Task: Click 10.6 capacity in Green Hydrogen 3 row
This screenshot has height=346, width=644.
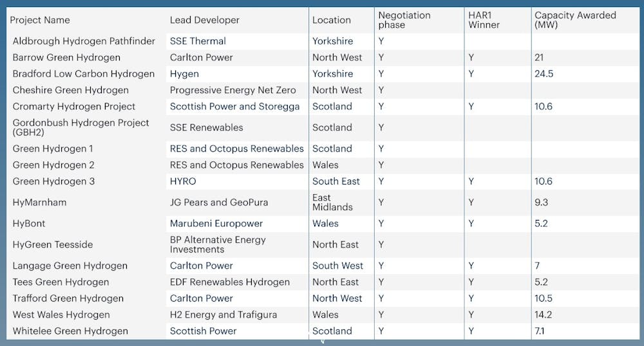Action: pyautogui.click(x=544, y=181)
